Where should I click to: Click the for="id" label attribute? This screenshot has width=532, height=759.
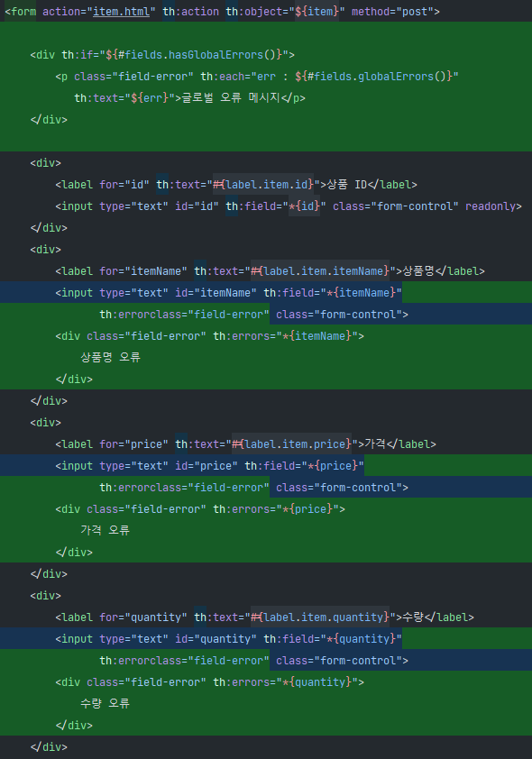[124, 185]
